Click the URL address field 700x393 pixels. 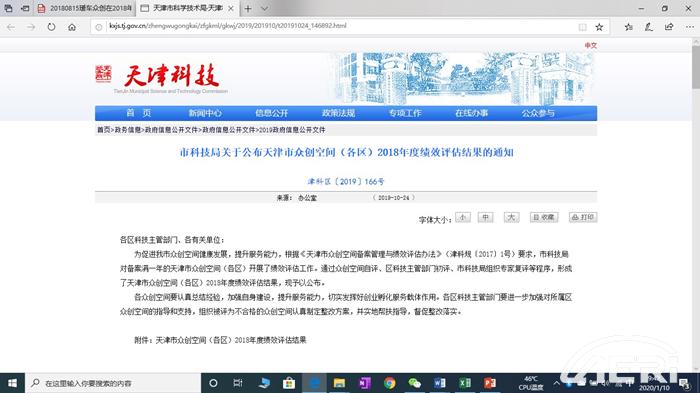coord(339,26)
